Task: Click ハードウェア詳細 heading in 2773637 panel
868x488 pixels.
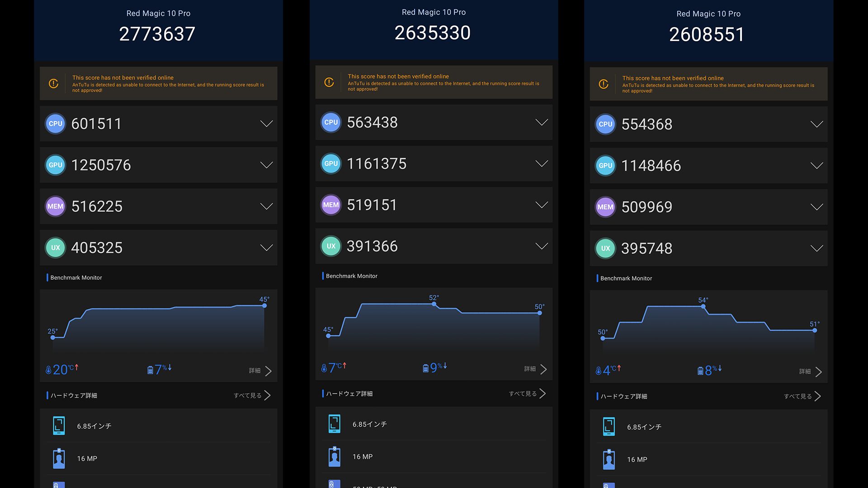Action: tap(74, 395)
